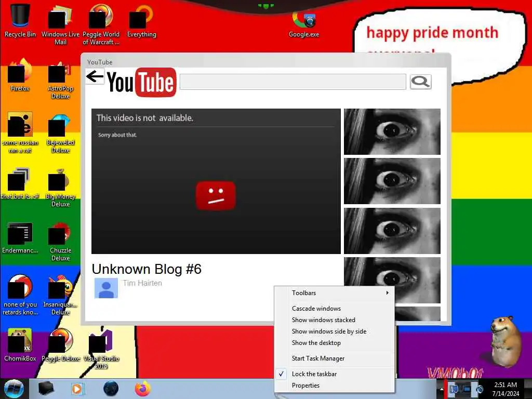Open the media player taskbar icon
Image resolution: width=532 pixels, height=399 pixels.
coord(78,389)
